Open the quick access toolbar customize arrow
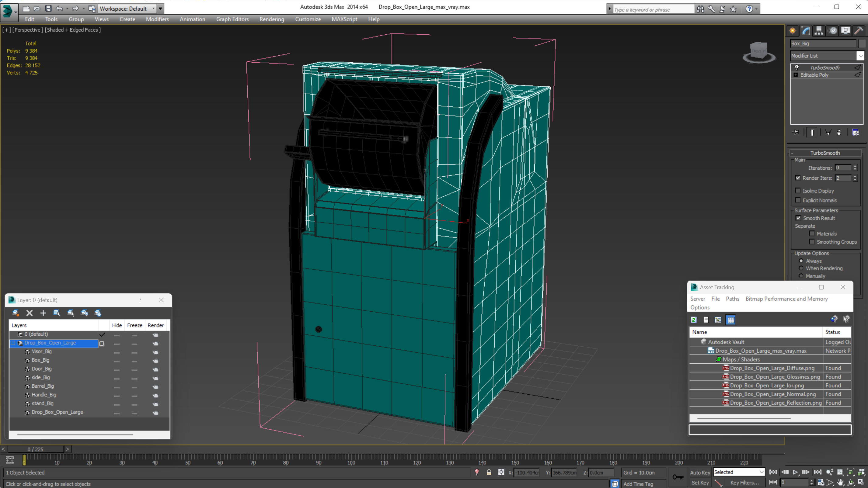The height and width of the screenshot is (488, 868). point(161,9)
